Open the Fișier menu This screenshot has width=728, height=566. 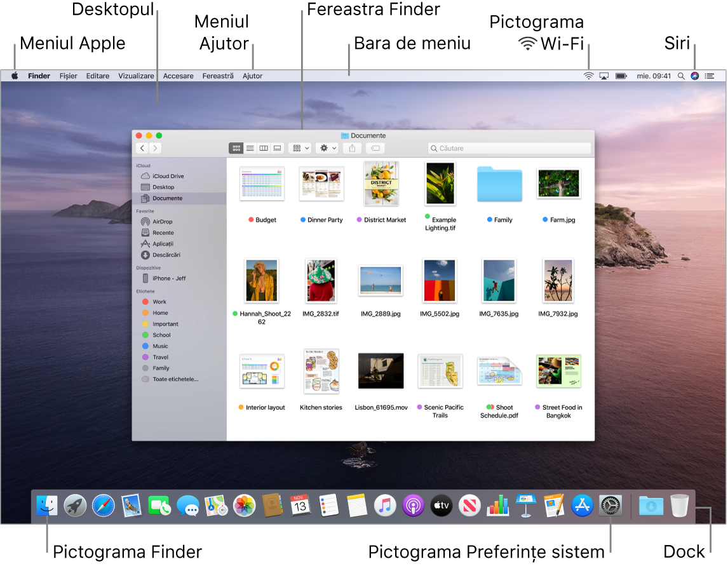pos(68,76)
